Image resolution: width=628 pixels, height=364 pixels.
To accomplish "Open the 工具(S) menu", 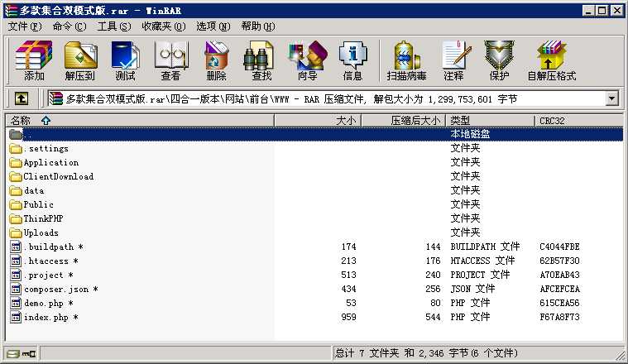I will click(x=114, y=26).
